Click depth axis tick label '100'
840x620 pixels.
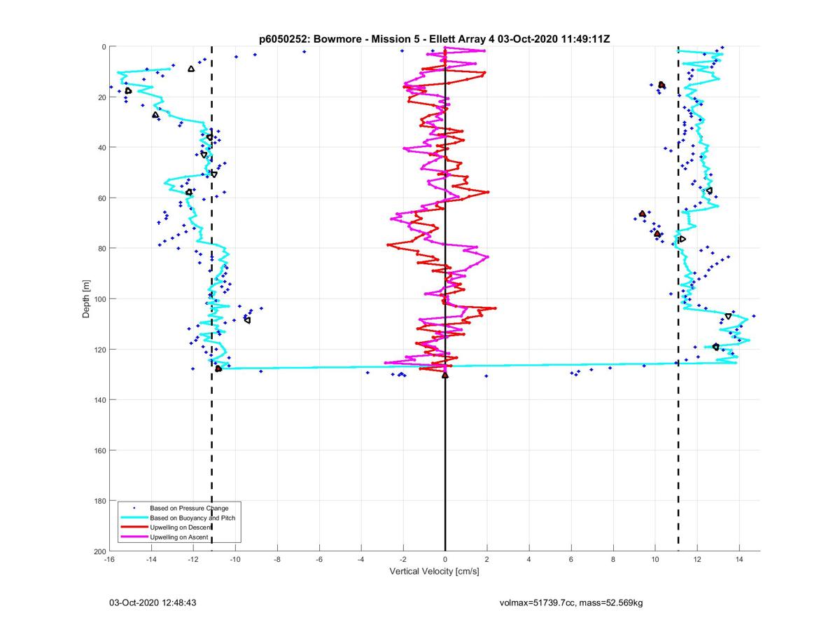pyautogui.click(x=99, y=299)
